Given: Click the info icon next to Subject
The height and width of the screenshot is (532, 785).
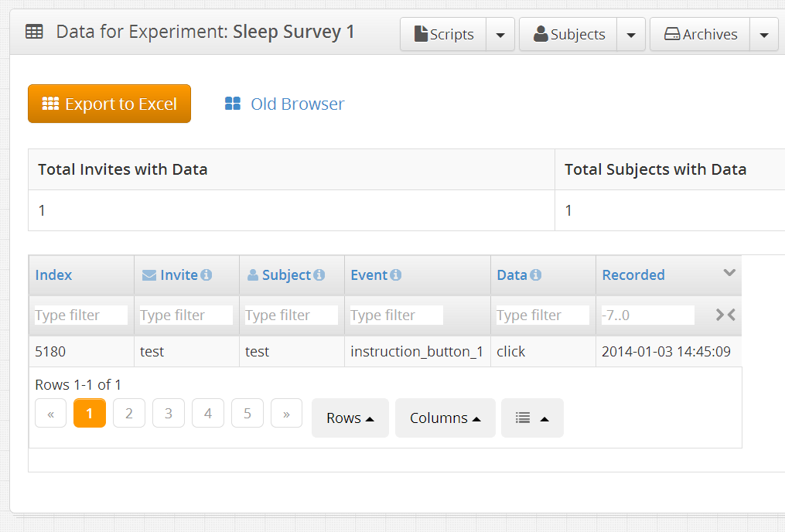Looking at the screenshot, I should [319, 275].
